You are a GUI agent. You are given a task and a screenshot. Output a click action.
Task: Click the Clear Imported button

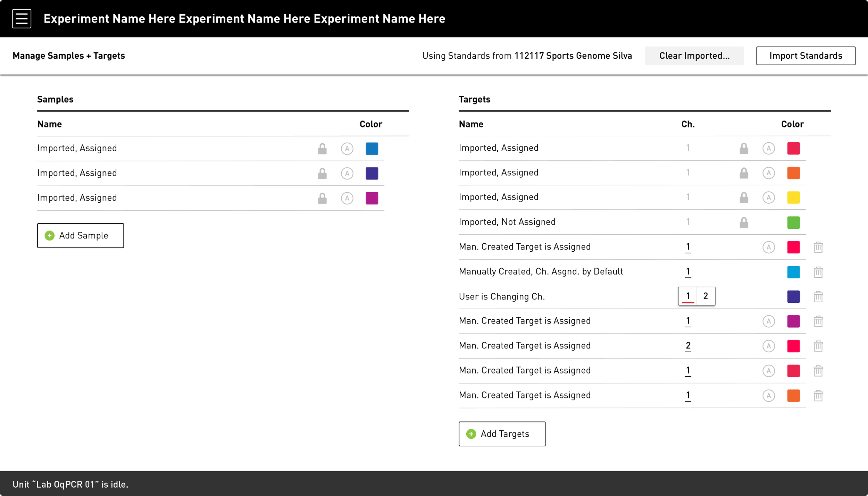tap(694, 56)
